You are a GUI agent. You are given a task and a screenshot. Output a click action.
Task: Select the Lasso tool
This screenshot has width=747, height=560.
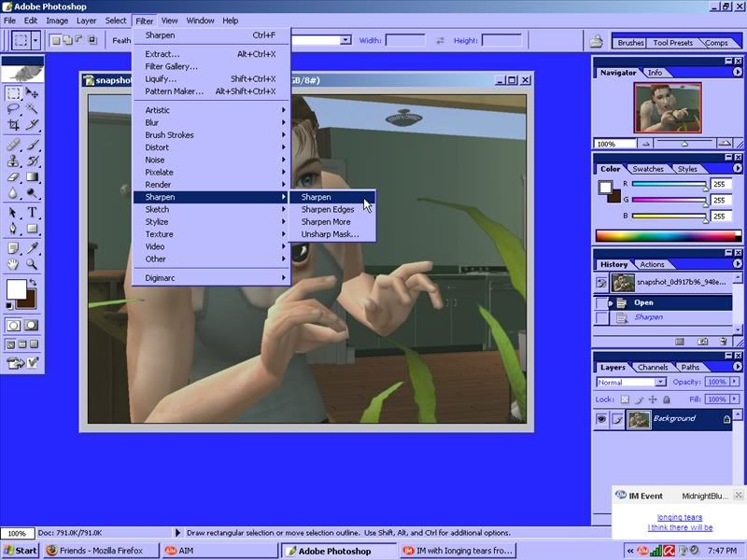(13, 109)
